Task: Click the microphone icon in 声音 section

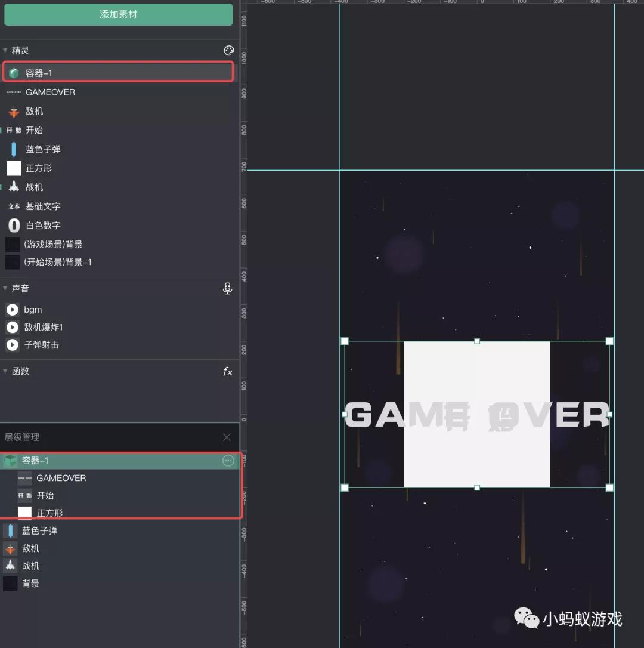Action: tap(227, 288)
